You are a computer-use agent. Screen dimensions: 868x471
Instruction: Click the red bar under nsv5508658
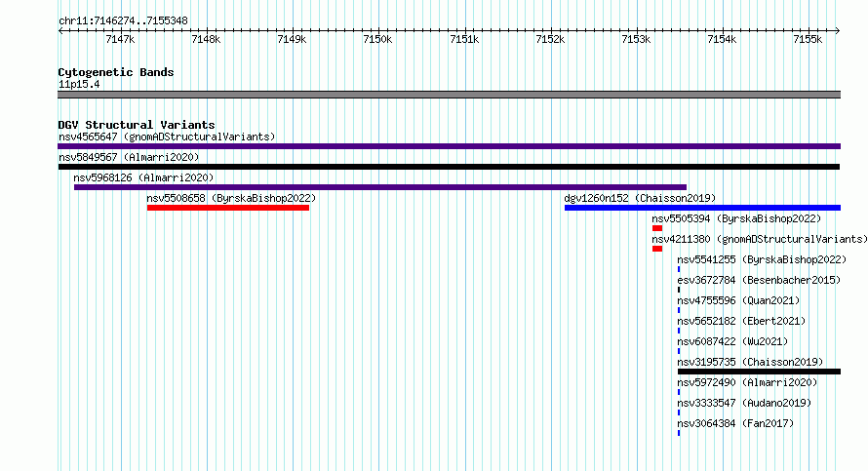(228, 208)
